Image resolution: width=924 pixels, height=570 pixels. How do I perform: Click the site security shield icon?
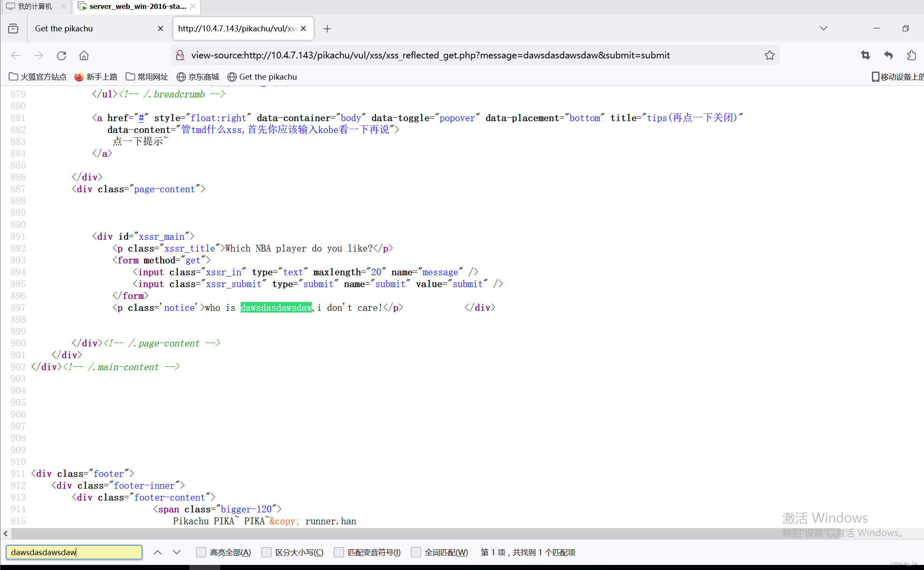pyautogui.click(x=180, y=55)
